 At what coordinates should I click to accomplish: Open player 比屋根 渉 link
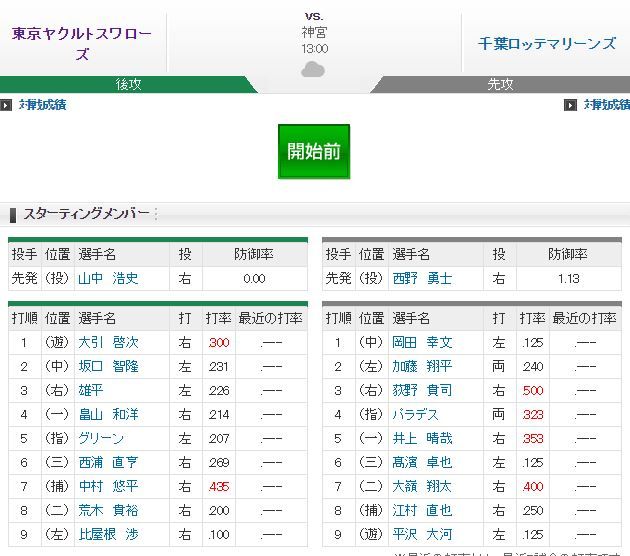click(x=108, y=534)
